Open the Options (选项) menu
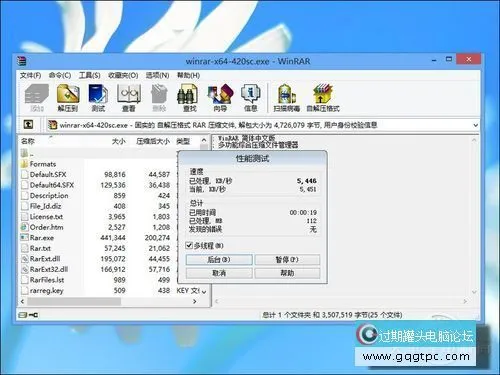The image size is (500, 375). pos(157,75)
